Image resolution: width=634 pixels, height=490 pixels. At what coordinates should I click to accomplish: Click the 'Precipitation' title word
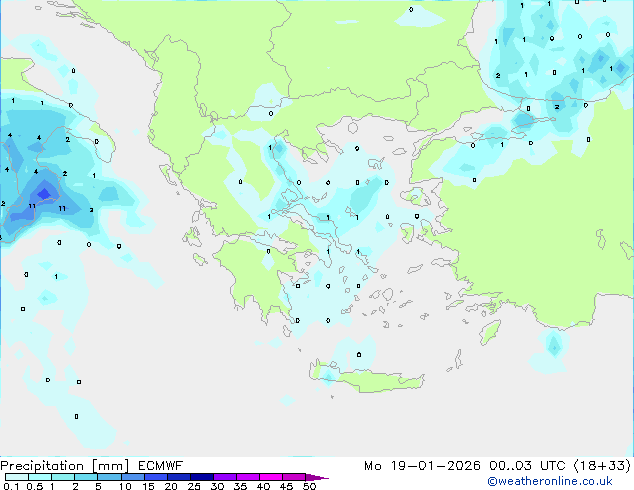[x=42, y=466]
